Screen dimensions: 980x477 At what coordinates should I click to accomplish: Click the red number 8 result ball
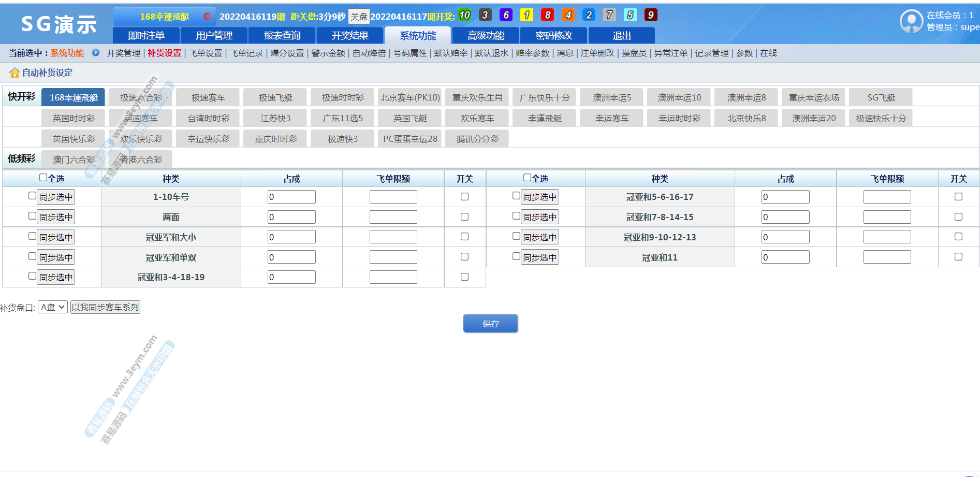(x=547, y=15)
